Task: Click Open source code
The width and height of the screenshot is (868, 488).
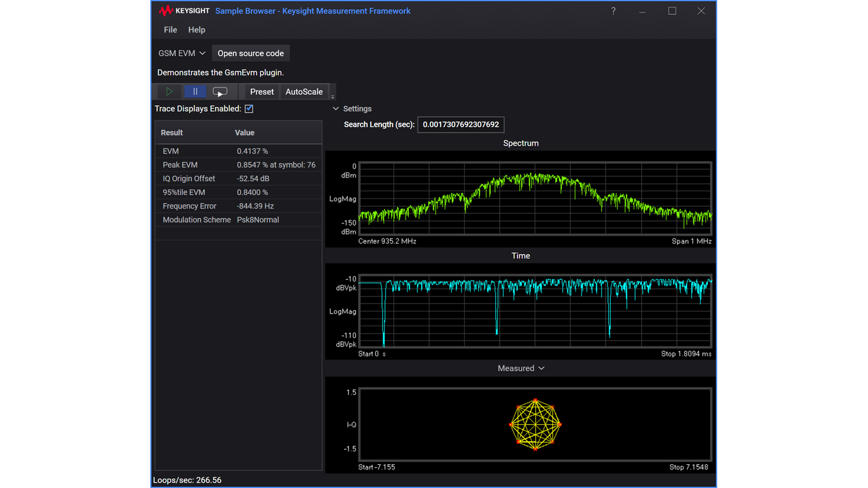Action: tap(251, 53)
